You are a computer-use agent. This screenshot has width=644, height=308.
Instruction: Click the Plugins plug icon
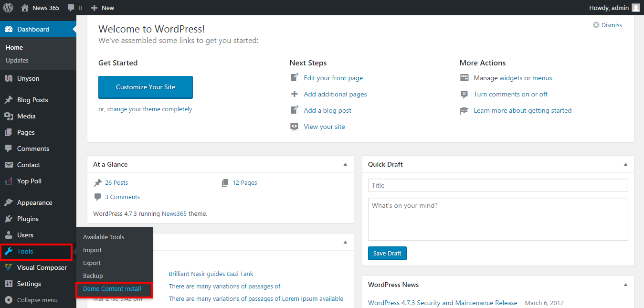pyautogui.click(x=9, y=219)
